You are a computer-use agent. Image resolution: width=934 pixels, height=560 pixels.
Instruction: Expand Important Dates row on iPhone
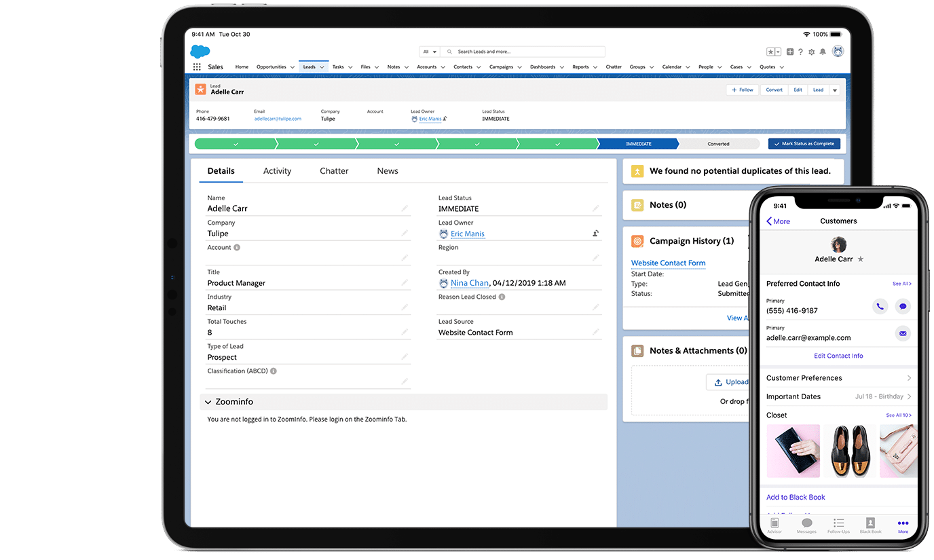(x=838, y=396)
